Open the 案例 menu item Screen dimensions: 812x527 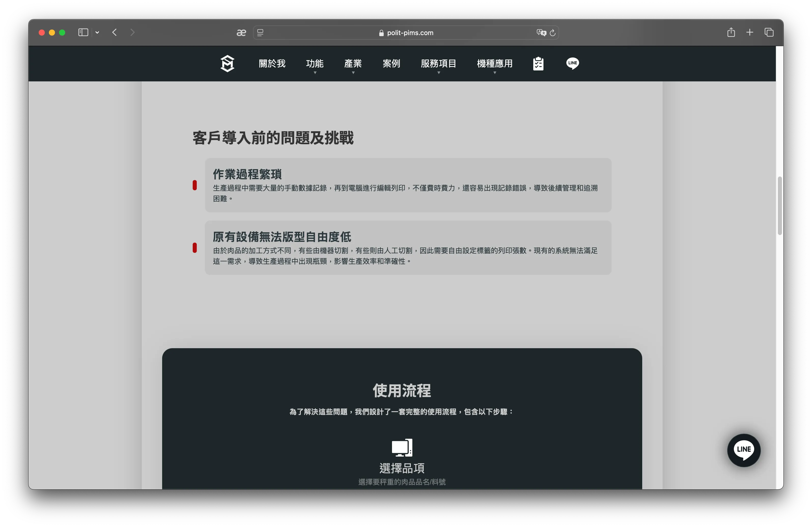tap(391, 63)
